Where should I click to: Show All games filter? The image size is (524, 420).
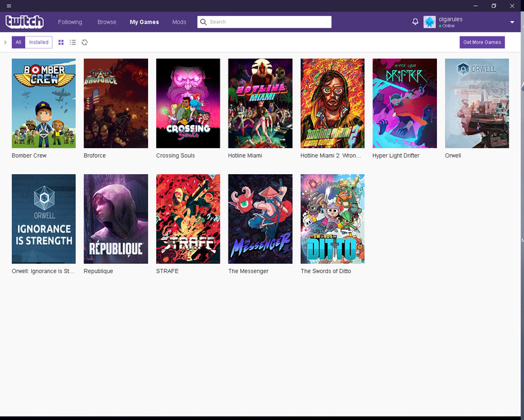19,43
